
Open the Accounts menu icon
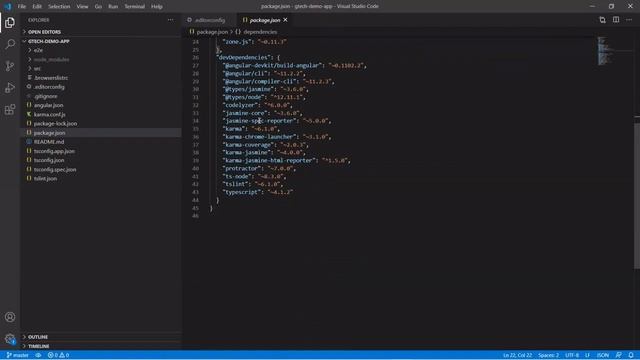point(10,317)
